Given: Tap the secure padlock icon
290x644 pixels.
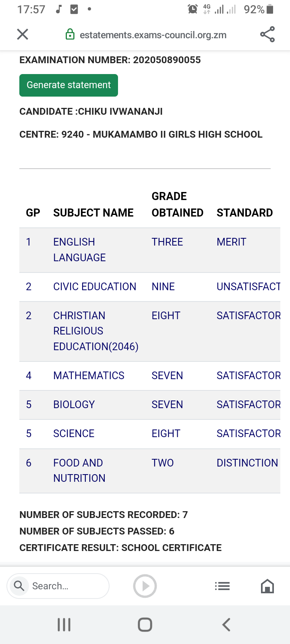Looking at the screenshot, I should [x=70, y=35].
